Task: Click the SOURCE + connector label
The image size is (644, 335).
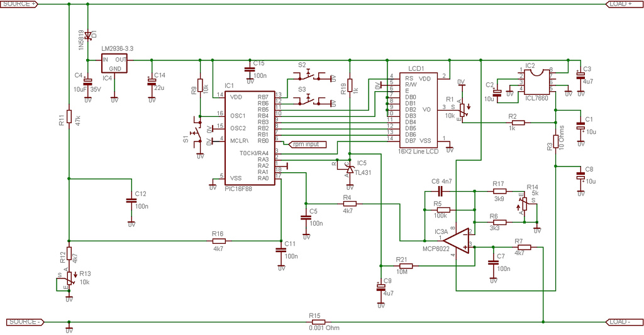Action: (19, 4)
